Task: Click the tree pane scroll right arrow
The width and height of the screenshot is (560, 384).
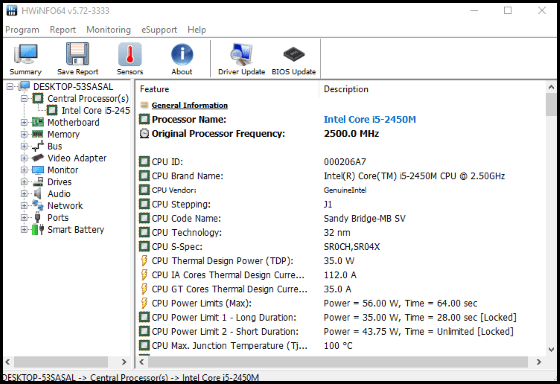Action: tap(124, 362)
